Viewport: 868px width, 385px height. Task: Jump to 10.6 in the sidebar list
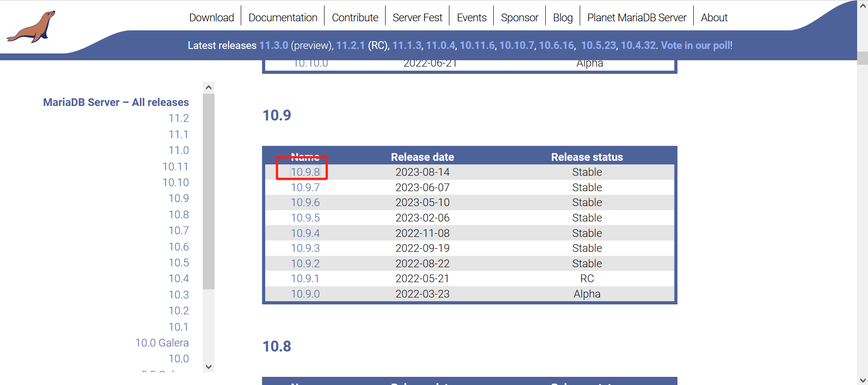[179, 247]
